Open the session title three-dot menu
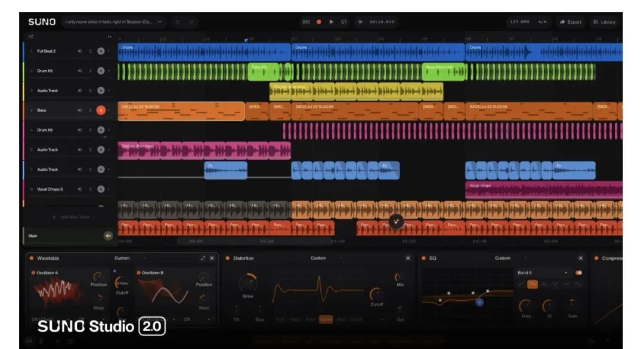 [160, 21]
